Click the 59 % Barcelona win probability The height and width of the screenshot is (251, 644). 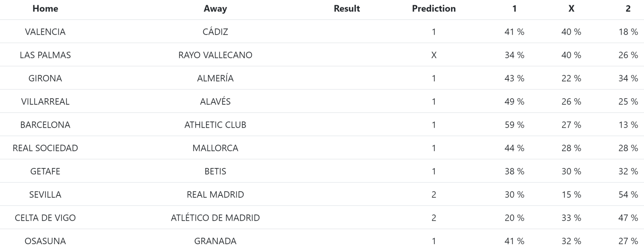514,125
